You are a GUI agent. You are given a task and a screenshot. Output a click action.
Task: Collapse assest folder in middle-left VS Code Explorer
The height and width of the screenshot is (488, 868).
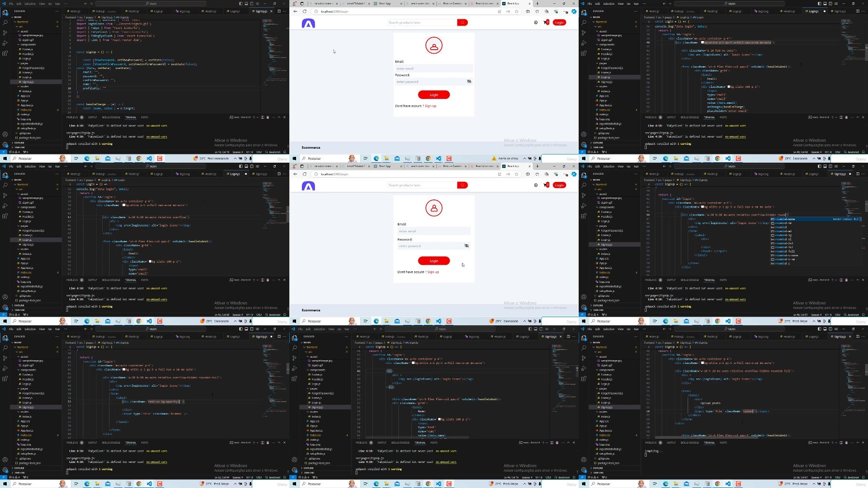pyautogui.click(x=24, y=194)
